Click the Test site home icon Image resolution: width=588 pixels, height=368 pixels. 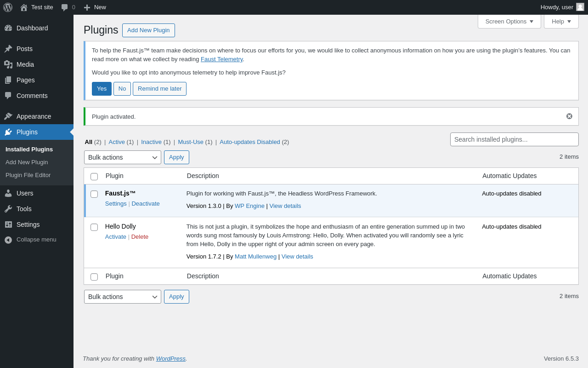pyautogui.click(x=24, y=7)
